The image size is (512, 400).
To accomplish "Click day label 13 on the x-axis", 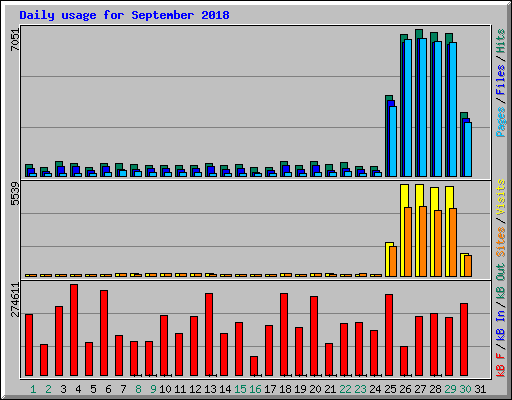I will coord(210,389).
